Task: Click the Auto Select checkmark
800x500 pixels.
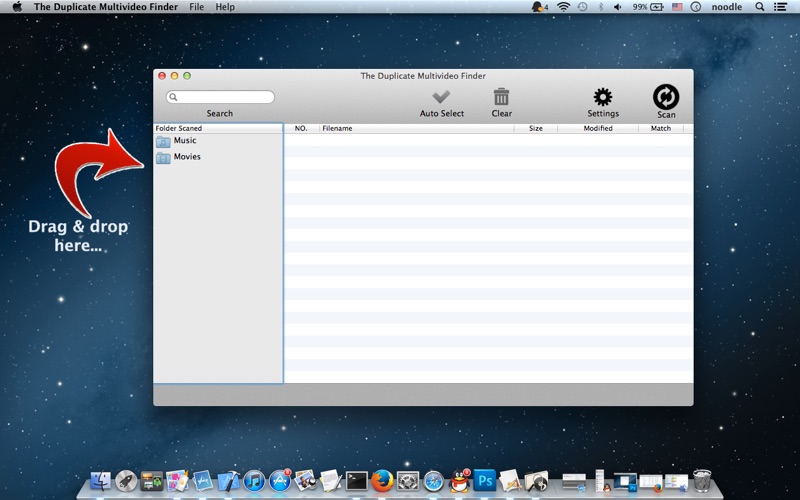Action: (441, 96)
